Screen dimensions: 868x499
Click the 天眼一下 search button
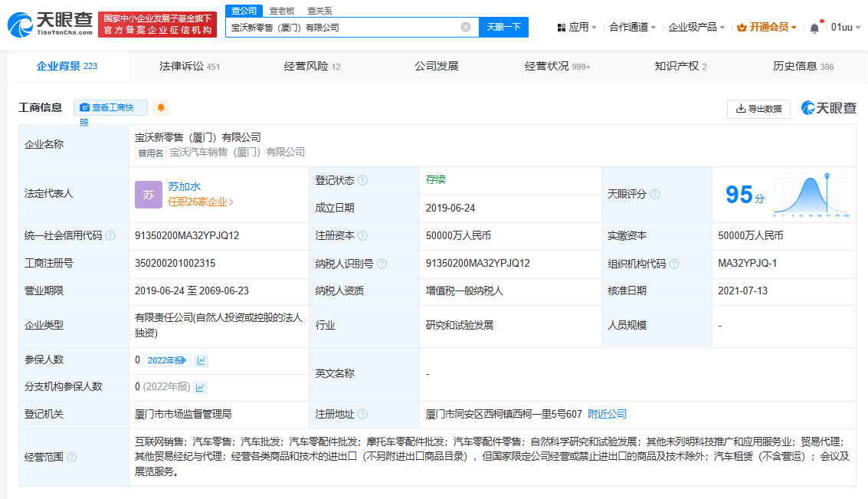click(x=503, y=27)
